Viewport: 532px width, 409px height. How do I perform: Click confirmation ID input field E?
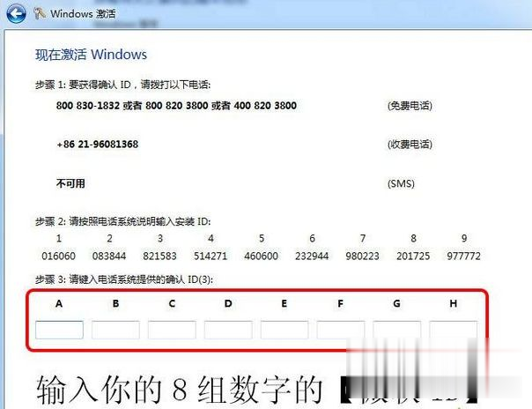[284, 330]
